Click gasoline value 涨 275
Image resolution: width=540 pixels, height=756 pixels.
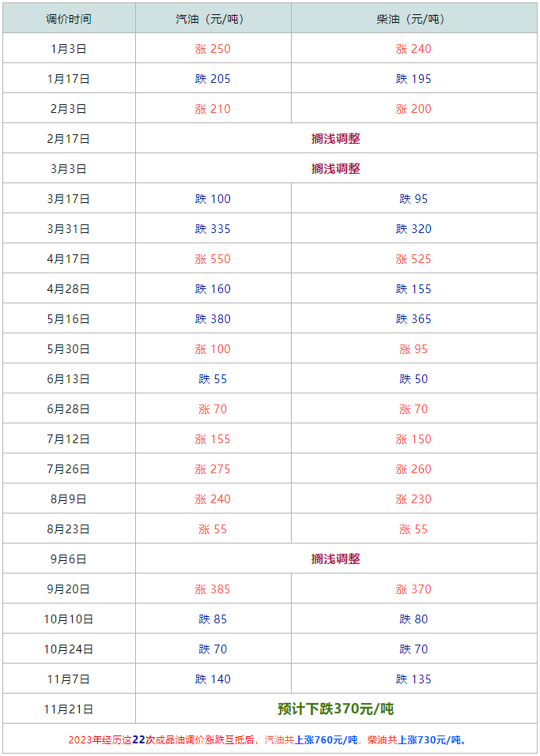213,469
